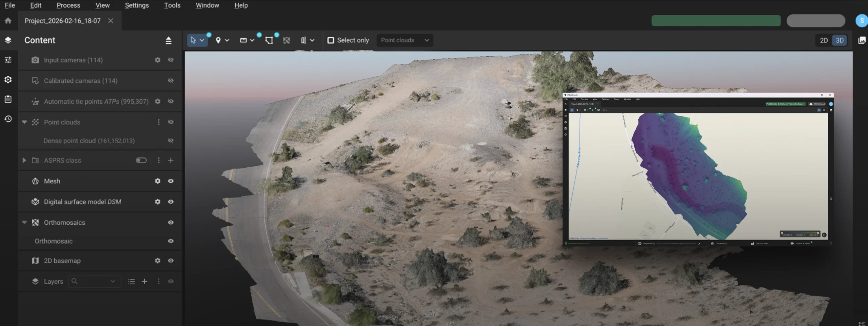Hide the Digital surface model DSM layer
This screenshot has height=326, width=868.
tap(171, 202)
